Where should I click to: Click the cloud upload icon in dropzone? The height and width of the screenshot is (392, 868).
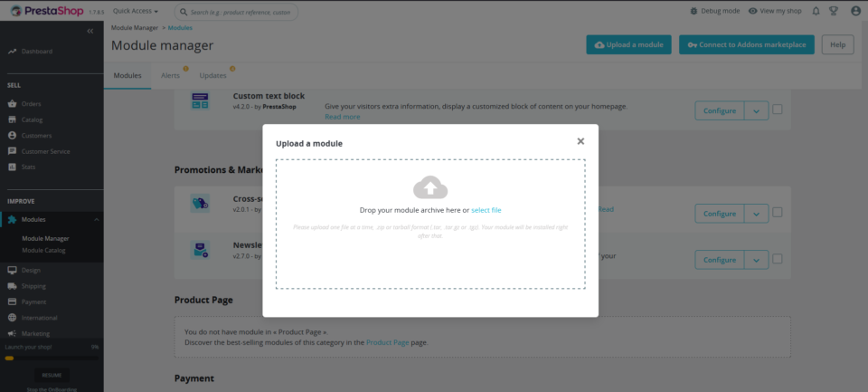pos(430,187)
